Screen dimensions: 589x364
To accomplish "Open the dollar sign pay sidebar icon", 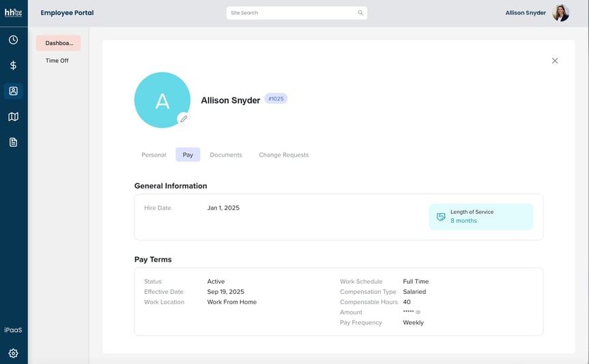I will coord(13,65).
